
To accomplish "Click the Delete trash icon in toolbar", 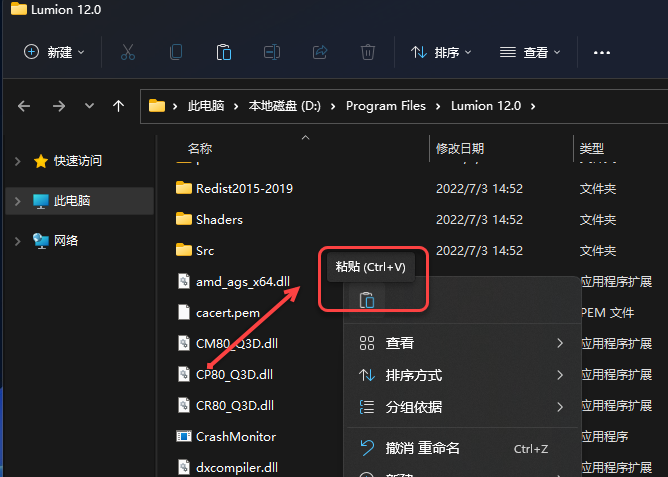I will (x=368, y=52).
